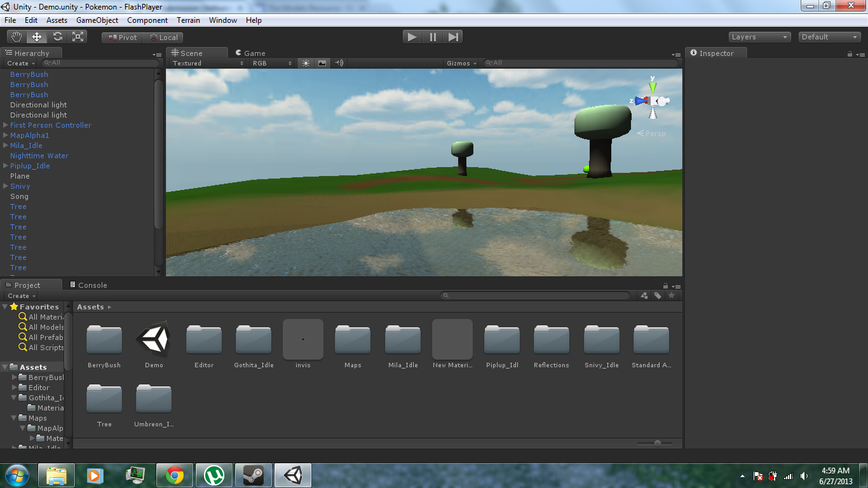Click the Step frame button
The height and width of the screenshot is (488, 868).
point(453,37)
